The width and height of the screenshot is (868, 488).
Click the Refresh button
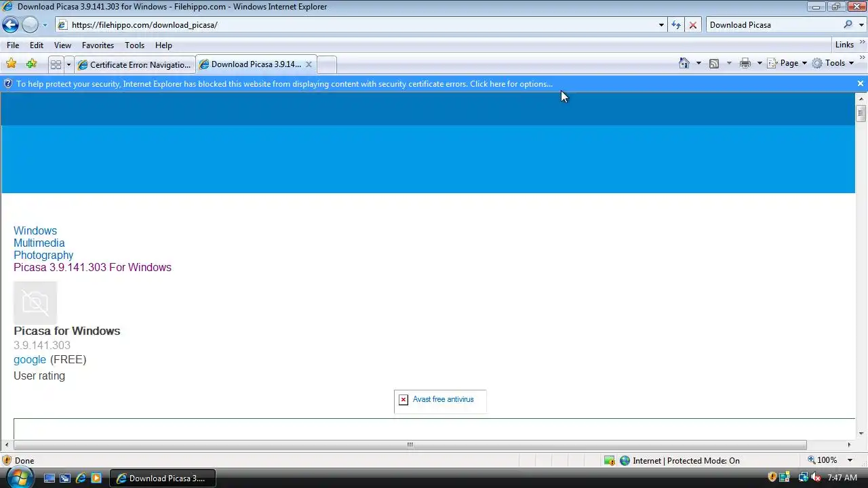[676, 25]
